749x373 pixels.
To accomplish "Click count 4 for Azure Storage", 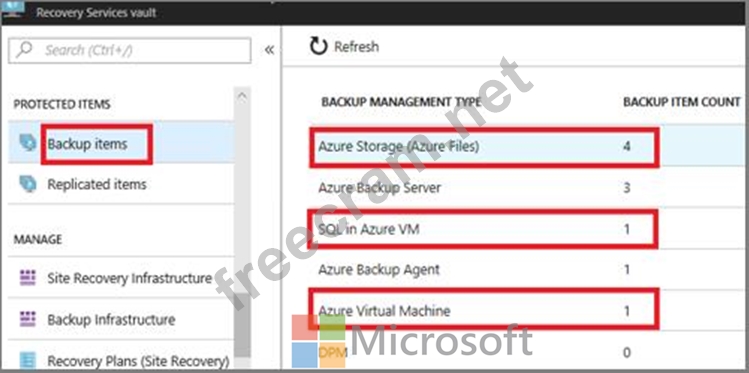I will click(x=627, y=146).
